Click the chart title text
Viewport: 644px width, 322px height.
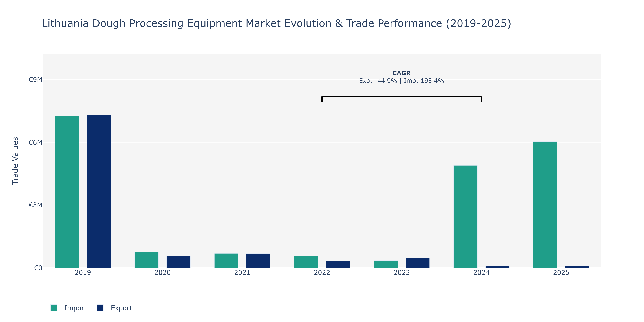(277, 23)
